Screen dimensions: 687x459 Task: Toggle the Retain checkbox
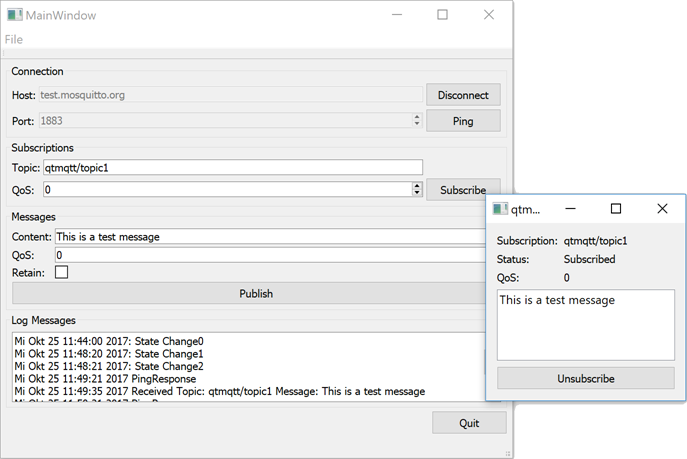[61, 272]
